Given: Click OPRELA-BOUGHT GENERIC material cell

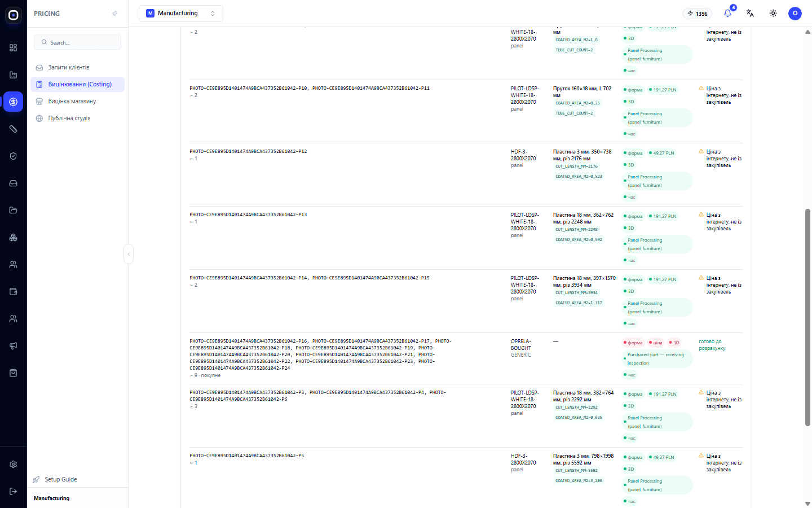Looking at the screenshot, I should [x=521, y=348].
